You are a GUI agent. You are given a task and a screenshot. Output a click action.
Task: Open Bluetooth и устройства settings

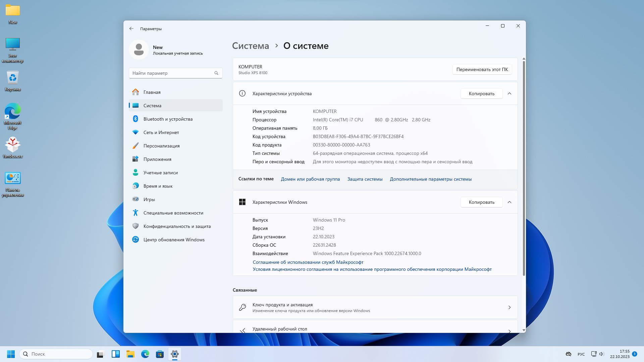(x=168, y=119)
